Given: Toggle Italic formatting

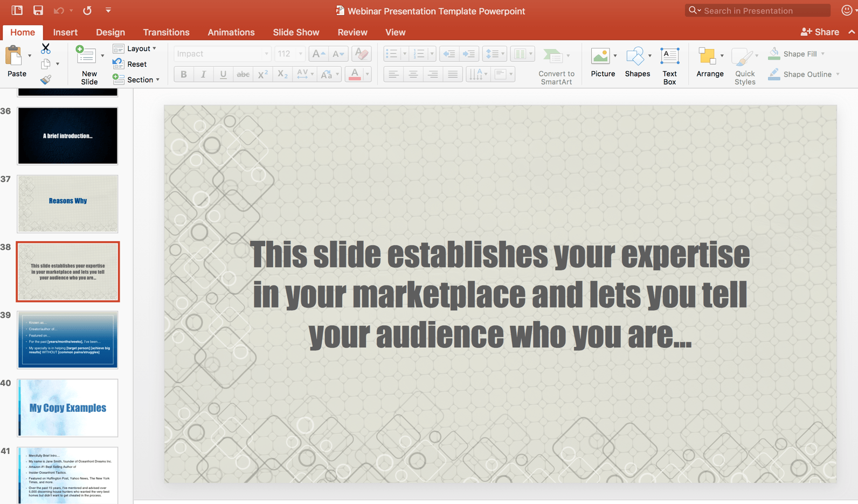Looking at the screenshot, I should tap(203, 74).
